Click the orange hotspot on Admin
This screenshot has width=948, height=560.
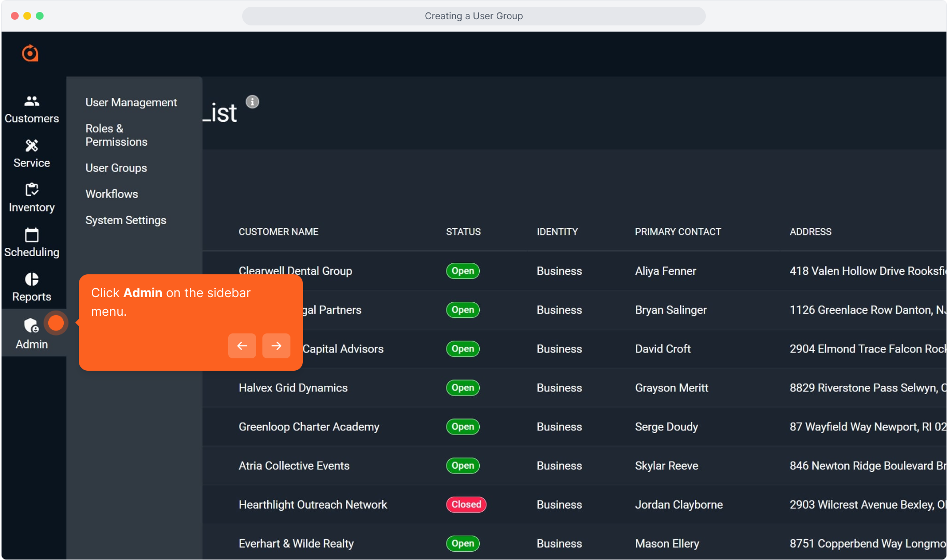pos(56,323)
